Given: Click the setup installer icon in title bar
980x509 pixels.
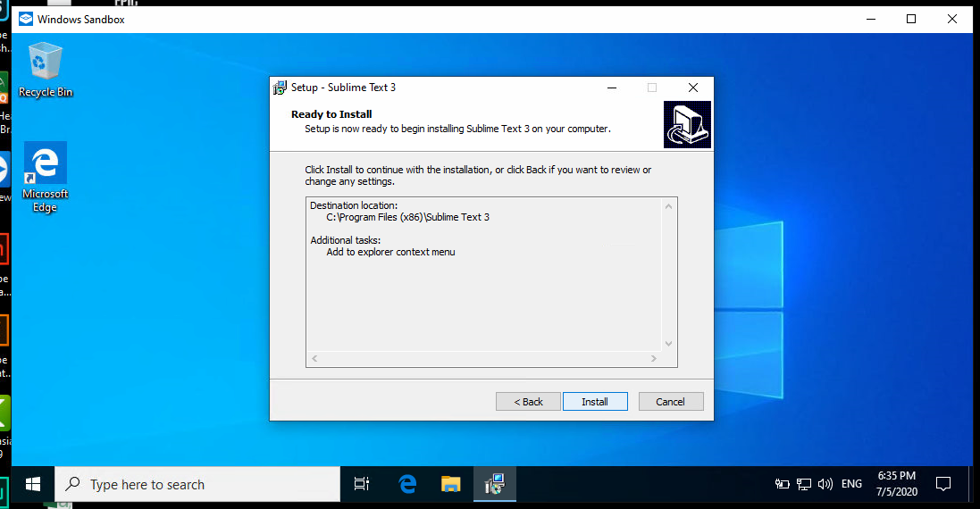Looking at the screenshot, I should click(x=280, y=88).
